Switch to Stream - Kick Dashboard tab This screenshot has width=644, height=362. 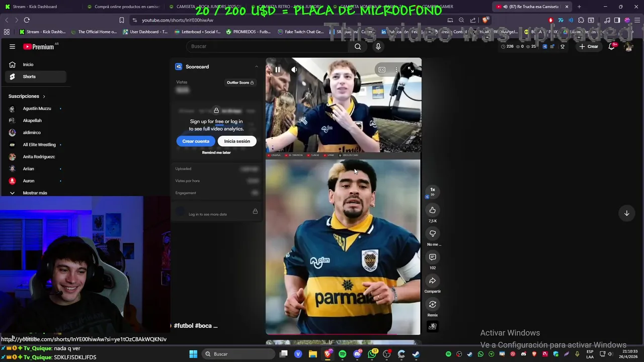(x=40, y=7)
